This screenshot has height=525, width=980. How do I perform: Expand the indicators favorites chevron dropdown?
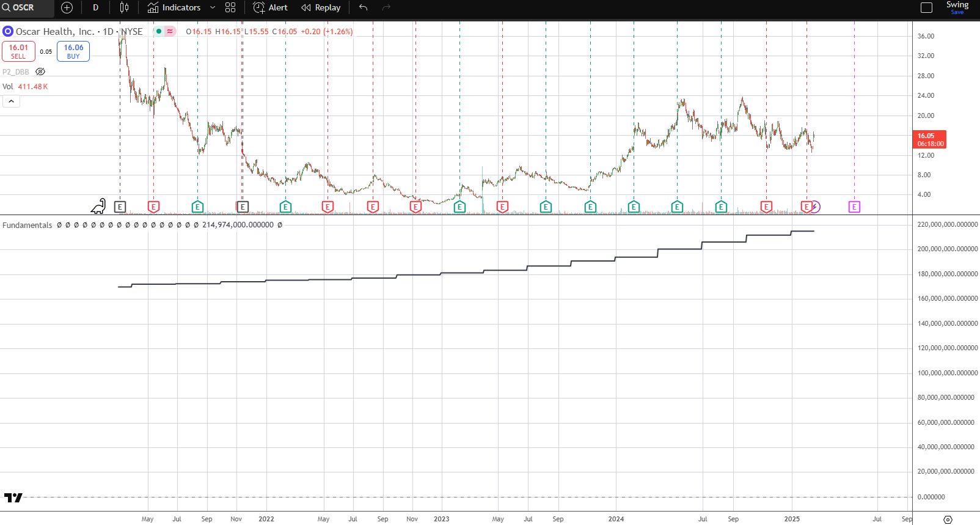(213, 8)
